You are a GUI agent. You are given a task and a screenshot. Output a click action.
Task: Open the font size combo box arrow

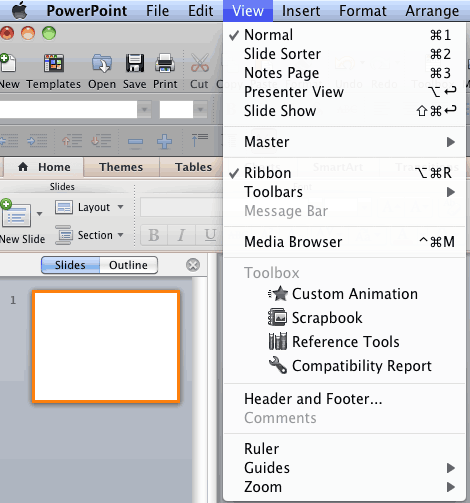coord(200,109)
